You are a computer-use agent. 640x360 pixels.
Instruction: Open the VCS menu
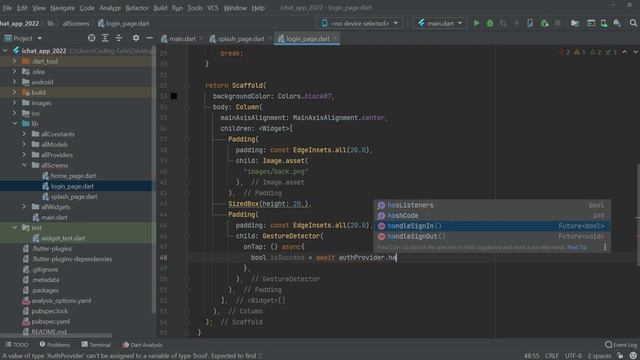(213, 8)
